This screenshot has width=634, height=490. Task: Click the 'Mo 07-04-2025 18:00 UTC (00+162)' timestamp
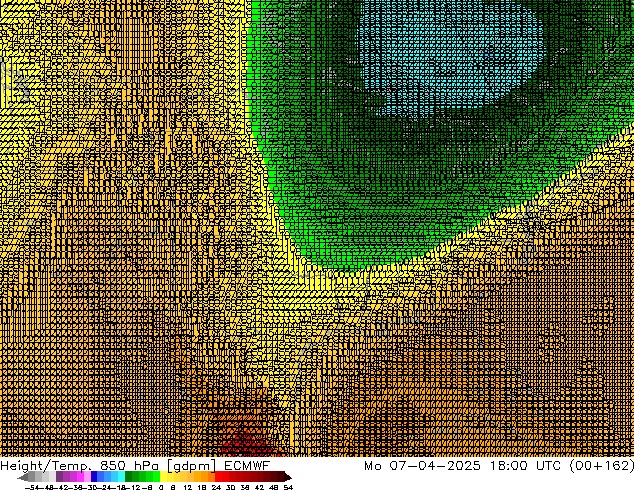499,465
